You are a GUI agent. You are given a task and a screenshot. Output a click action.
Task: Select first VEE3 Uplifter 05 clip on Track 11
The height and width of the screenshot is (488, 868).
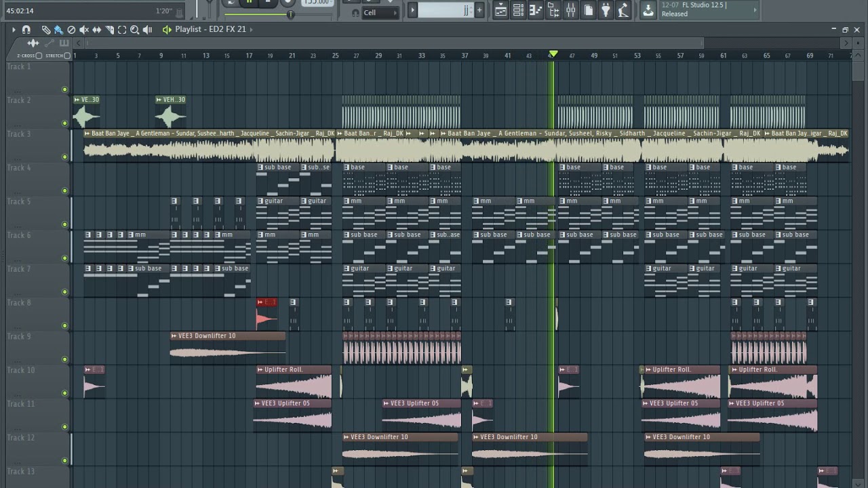[293, 415]
